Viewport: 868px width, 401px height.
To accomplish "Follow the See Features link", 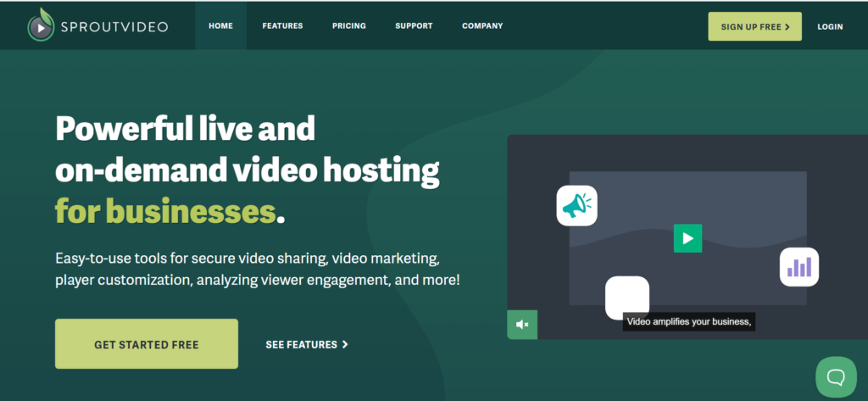I will pos(307,344).
